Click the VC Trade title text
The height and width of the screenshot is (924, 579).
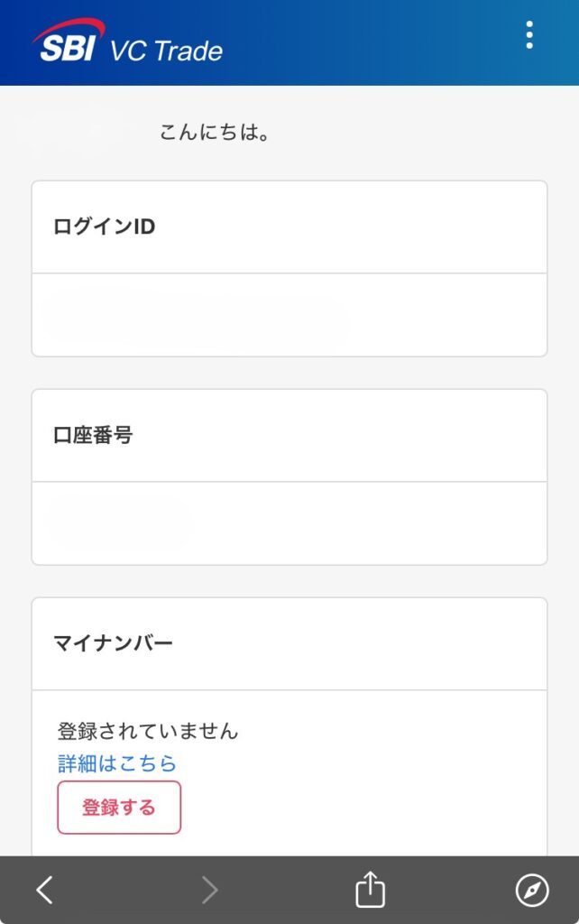pos(166,51)
